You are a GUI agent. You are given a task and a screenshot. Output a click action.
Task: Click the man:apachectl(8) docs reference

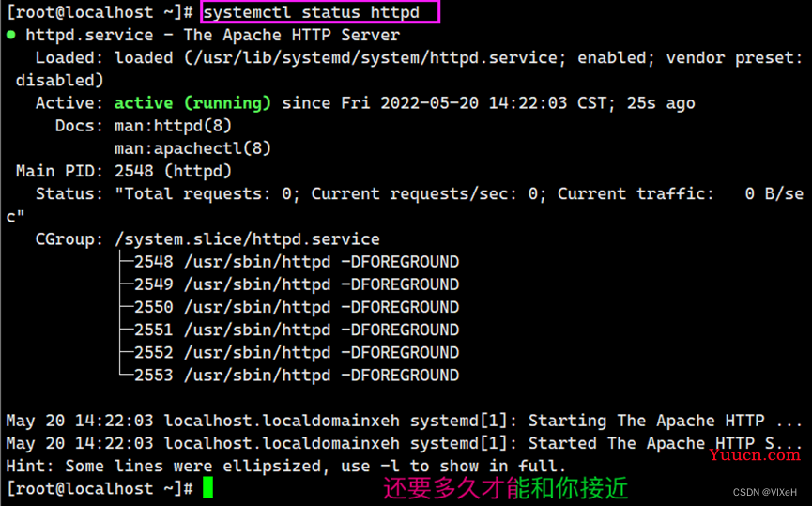click(192, 148)
